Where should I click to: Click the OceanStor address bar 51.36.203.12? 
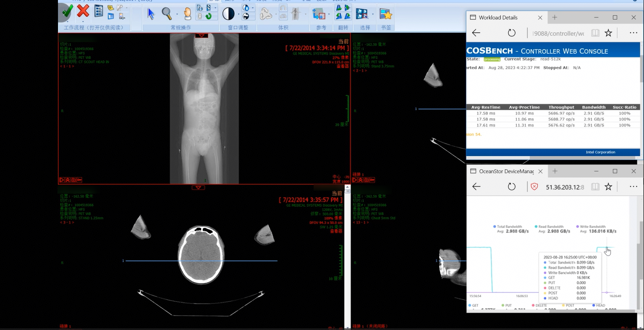[x=565, y=187]
